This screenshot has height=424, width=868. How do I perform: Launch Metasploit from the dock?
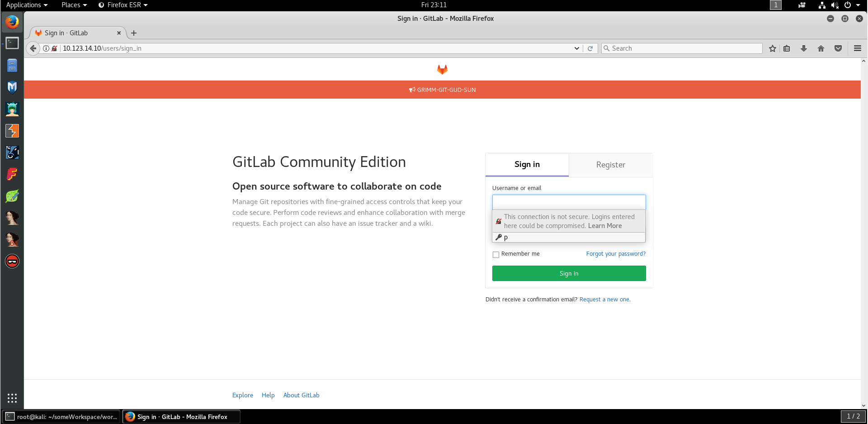[12, 87]
